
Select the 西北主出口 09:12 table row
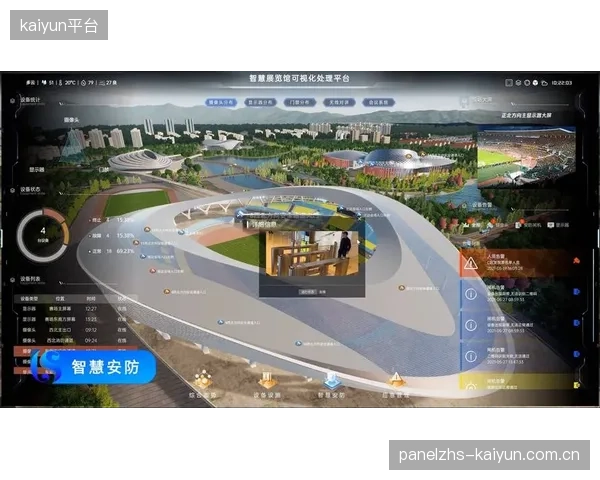[75, 330]
